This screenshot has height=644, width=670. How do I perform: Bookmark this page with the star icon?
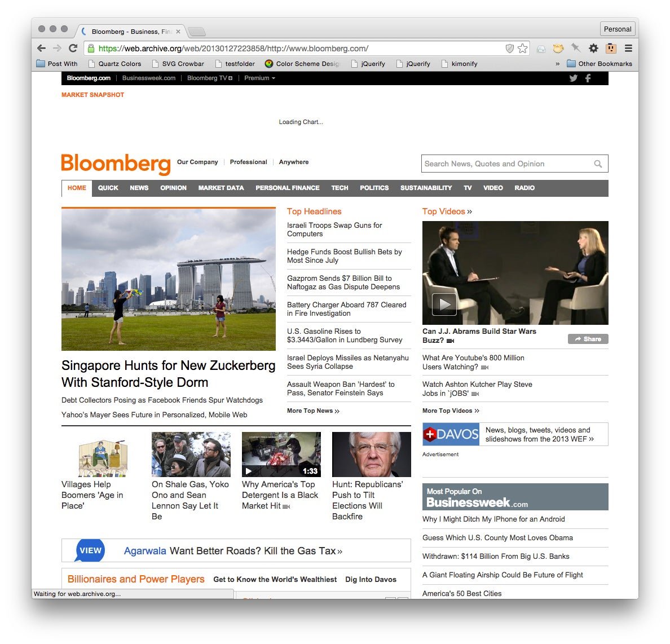tap(522, 48)
